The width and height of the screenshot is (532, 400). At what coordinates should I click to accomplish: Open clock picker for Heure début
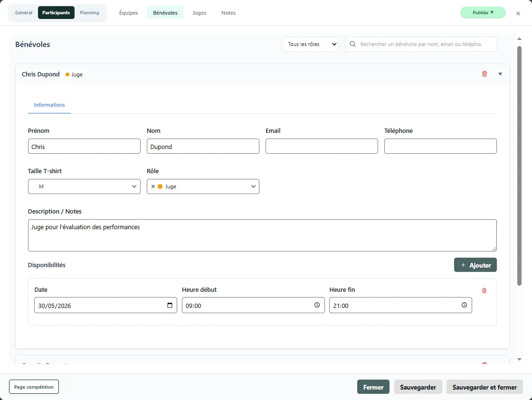click(x=317, y=306)
